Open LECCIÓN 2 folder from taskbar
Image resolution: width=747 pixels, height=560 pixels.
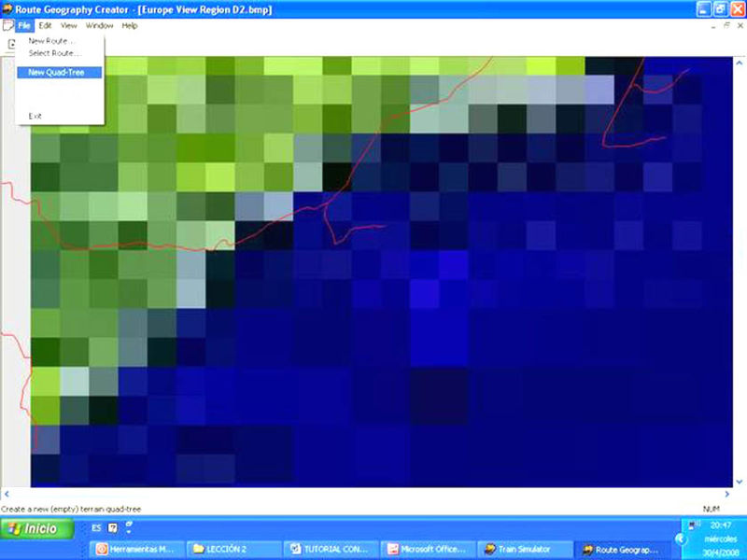[233, 550]
